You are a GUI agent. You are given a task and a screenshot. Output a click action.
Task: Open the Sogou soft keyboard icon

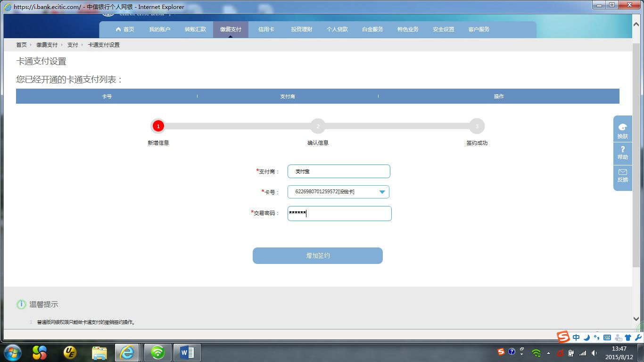[x=607, y=337]
